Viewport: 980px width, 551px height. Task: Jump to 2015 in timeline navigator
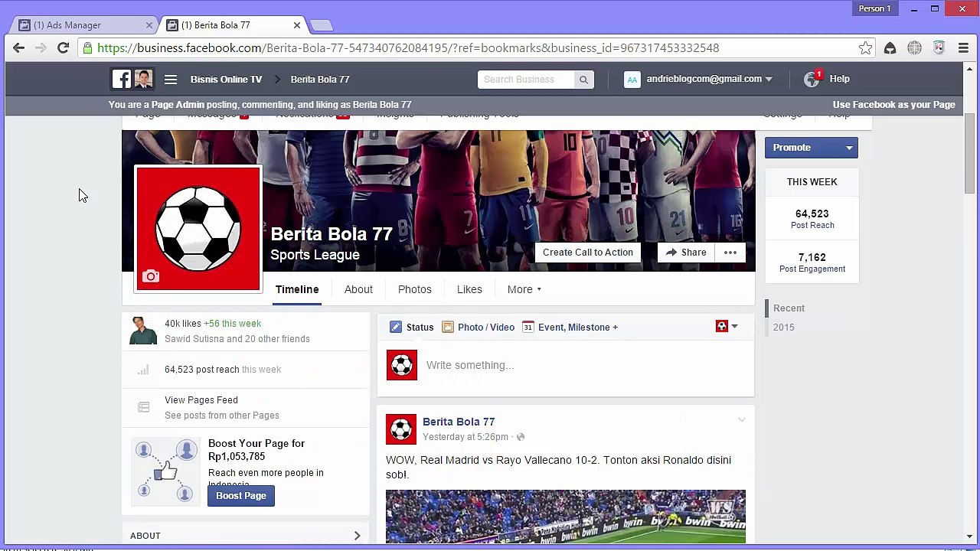coord(784,328)
